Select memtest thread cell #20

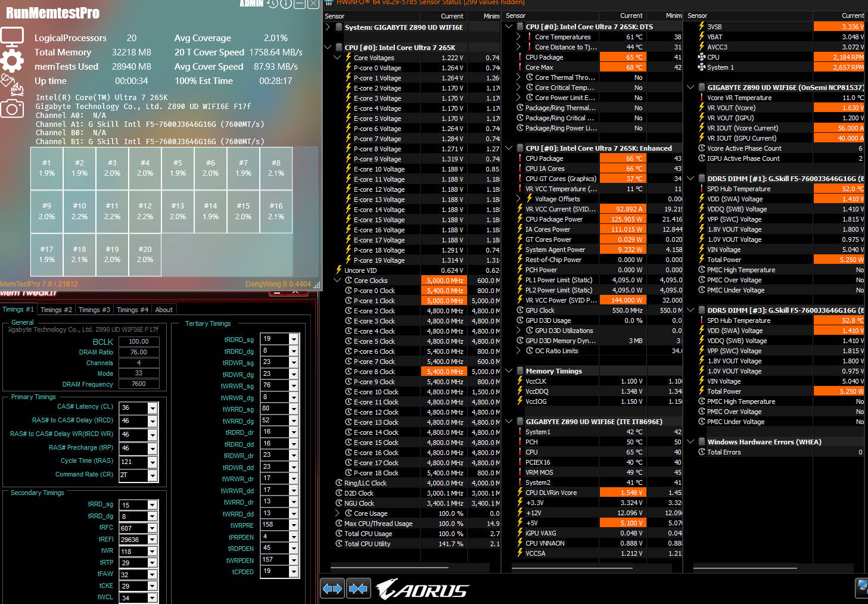(x=145, y=254)
